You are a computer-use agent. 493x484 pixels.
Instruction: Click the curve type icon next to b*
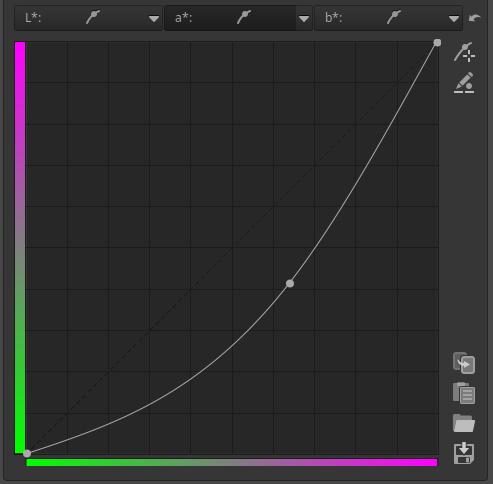click(394, 17)
